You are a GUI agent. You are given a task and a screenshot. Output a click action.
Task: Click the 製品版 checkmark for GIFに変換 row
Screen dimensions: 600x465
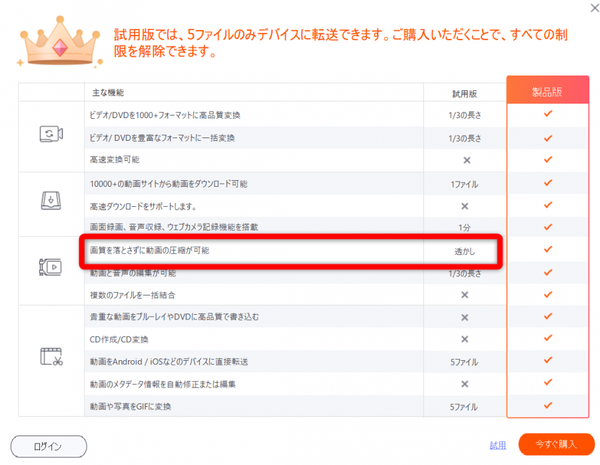tap(548, 405)
